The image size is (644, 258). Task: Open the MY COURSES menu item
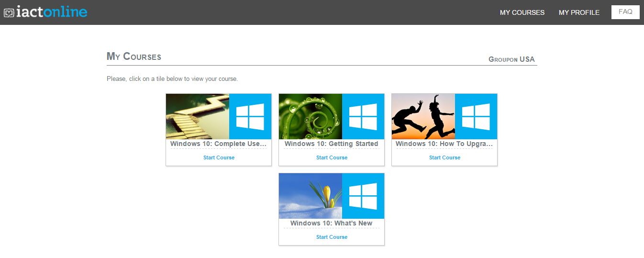click(x=522, y=12)
